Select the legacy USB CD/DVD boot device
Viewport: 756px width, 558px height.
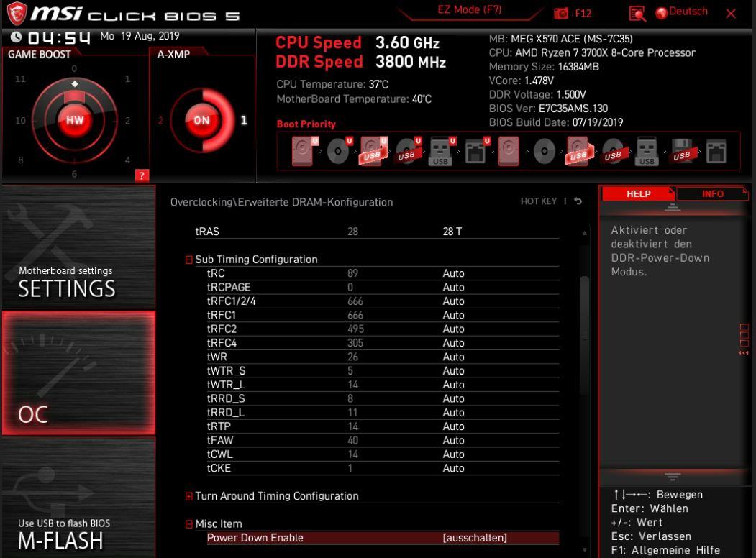click(x=614, y=151)
